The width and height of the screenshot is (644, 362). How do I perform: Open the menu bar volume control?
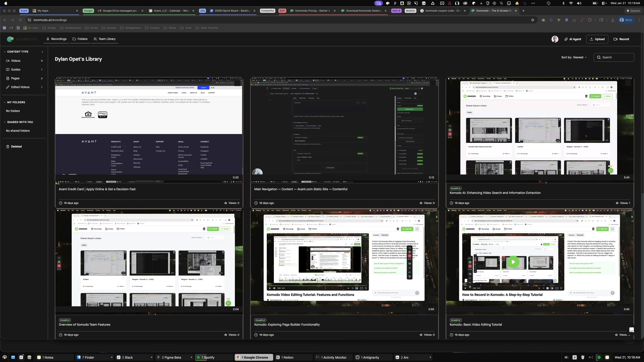coord(579,3)
